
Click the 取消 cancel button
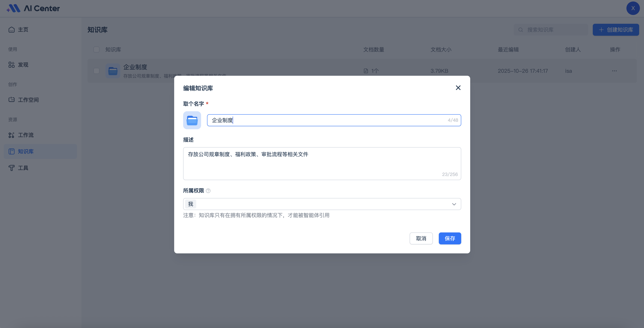tap(421, 238)
